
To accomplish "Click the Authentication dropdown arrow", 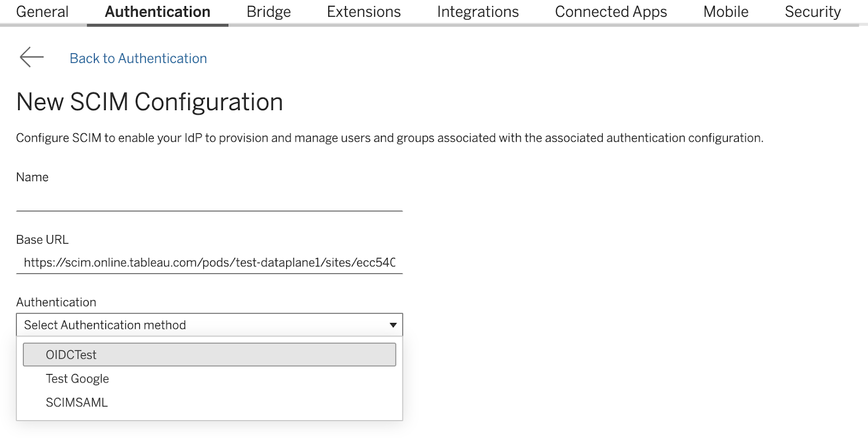I will (x=393, y=325).
